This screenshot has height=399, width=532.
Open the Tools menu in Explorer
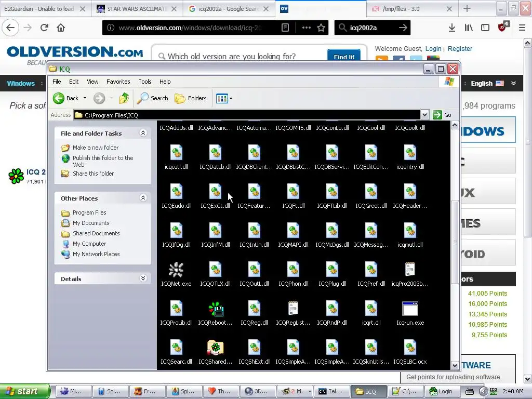click(x=145, y=82)
